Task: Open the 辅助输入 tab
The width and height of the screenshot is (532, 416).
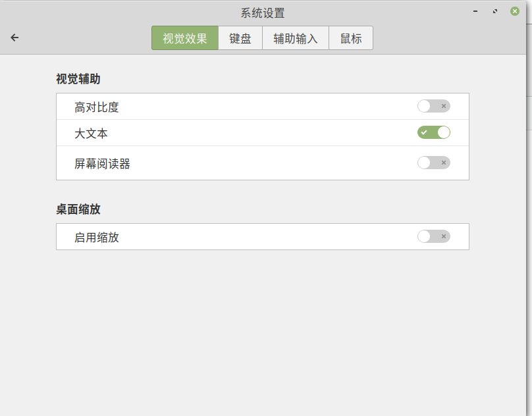Action: (x=296, y=38)
